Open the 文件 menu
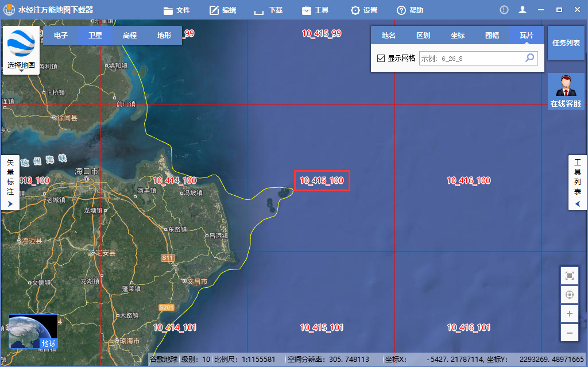Viewport: 588px width, 367px height. coord(177,10)
